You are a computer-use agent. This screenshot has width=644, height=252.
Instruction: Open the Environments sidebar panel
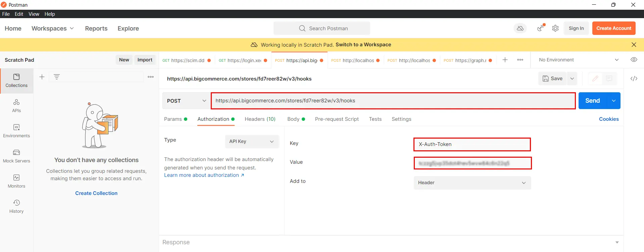pos(16,131)
